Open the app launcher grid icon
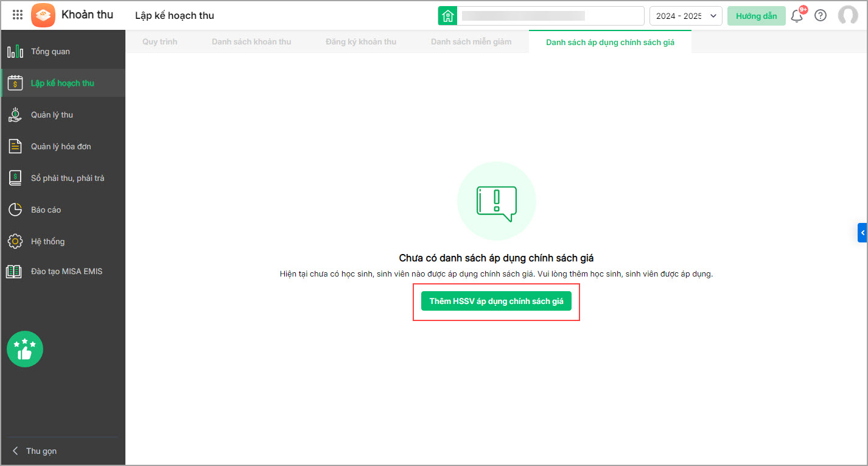 (18, 15)
